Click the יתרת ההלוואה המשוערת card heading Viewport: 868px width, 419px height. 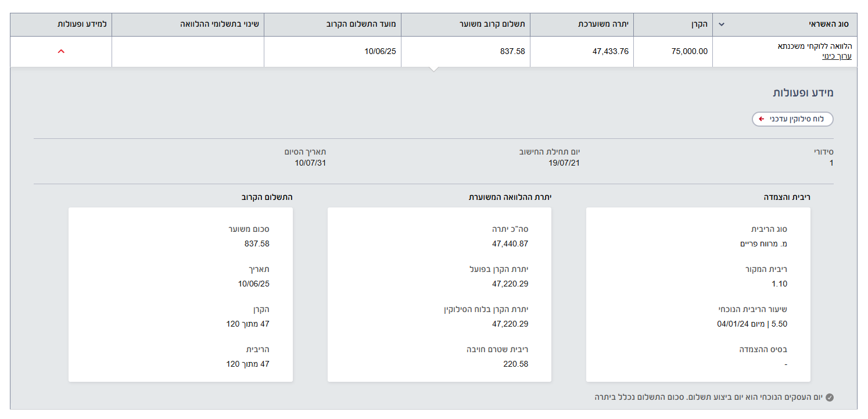click(510, 198)
